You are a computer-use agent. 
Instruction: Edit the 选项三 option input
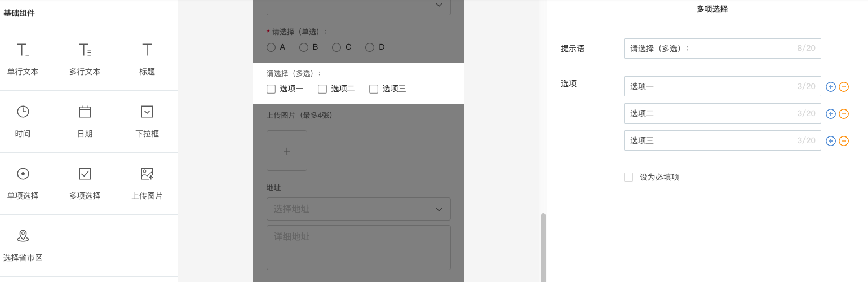(723, 140)
